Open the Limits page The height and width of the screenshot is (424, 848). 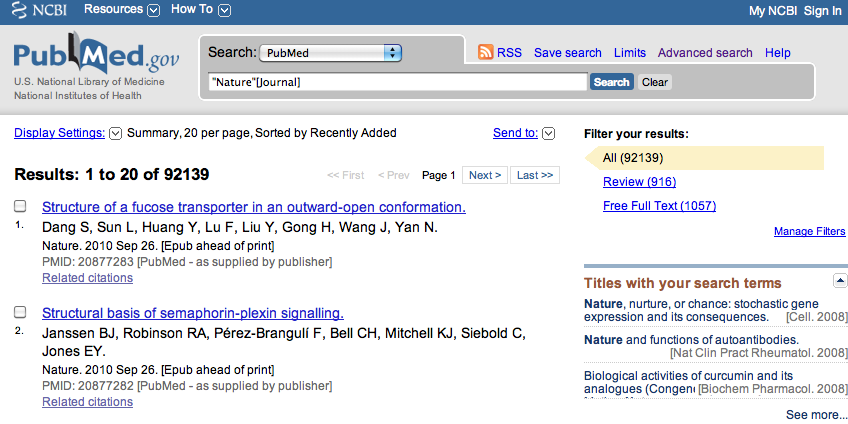pos(630,52)
